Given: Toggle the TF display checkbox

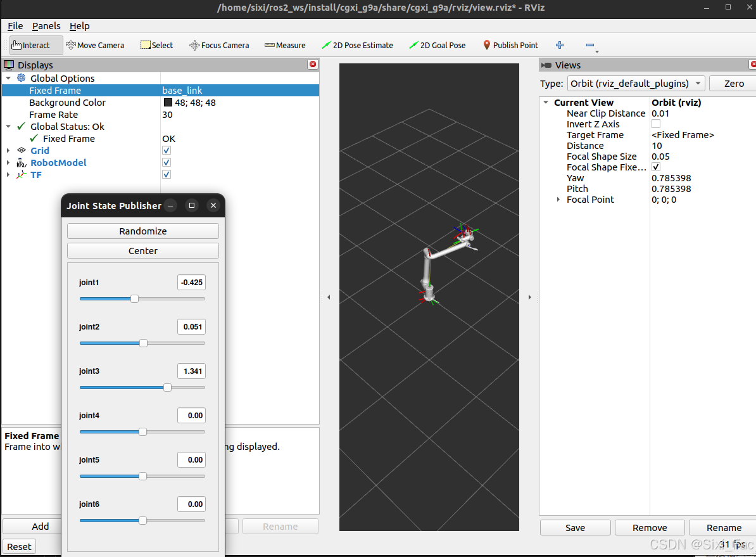Looking at the screenshot, I should (167, 174).
